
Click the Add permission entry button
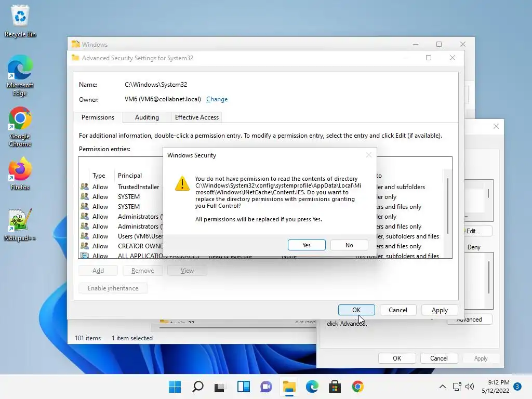point(98,270)
